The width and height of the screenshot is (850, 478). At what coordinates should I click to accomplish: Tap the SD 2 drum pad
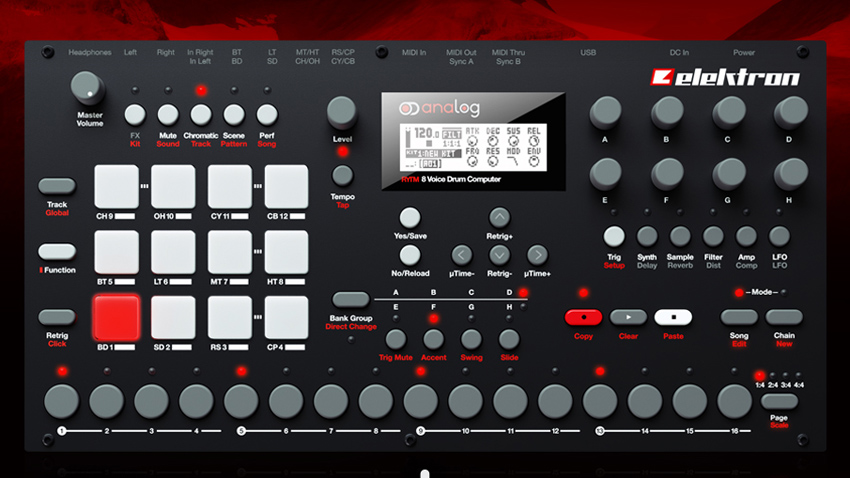point(173,318)
